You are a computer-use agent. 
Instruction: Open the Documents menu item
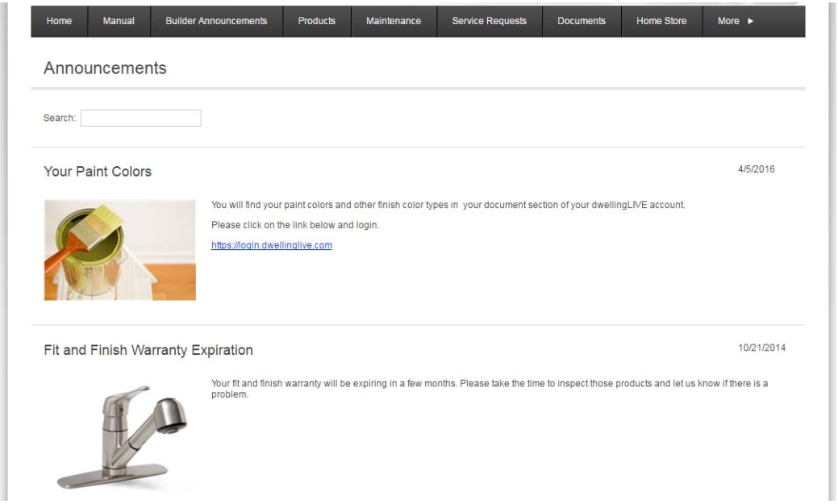click(x=581, y=21)
